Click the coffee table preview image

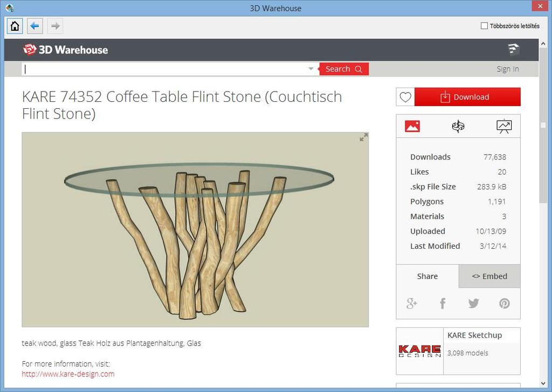195,229
